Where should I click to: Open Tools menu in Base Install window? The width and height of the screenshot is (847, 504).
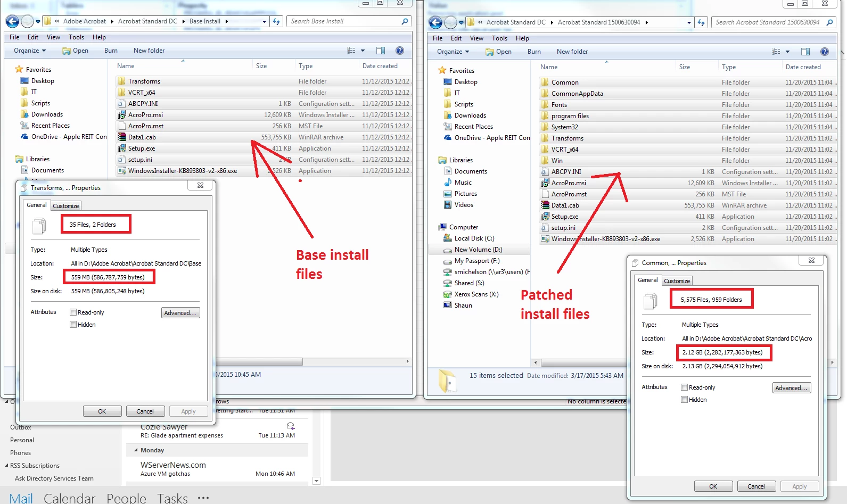coord(76,37)
